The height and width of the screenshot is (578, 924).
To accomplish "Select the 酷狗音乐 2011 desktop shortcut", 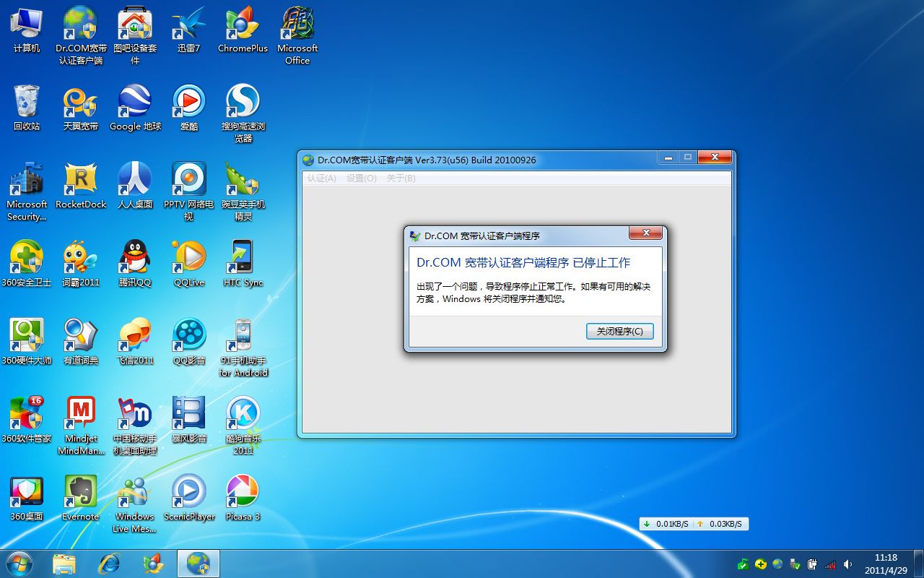I will 243,426.
